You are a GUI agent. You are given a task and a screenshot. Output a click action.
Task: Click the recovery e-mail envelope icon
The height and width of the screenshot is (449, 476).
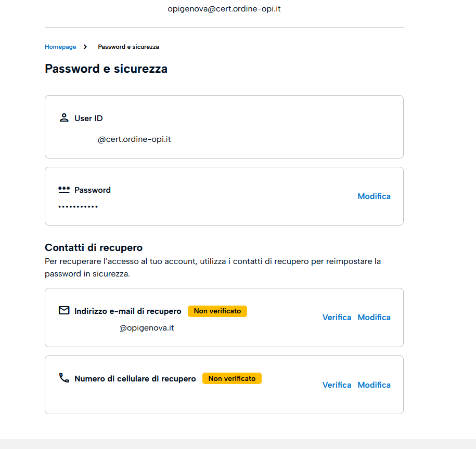pyautogui.click(x=64, y=310)
